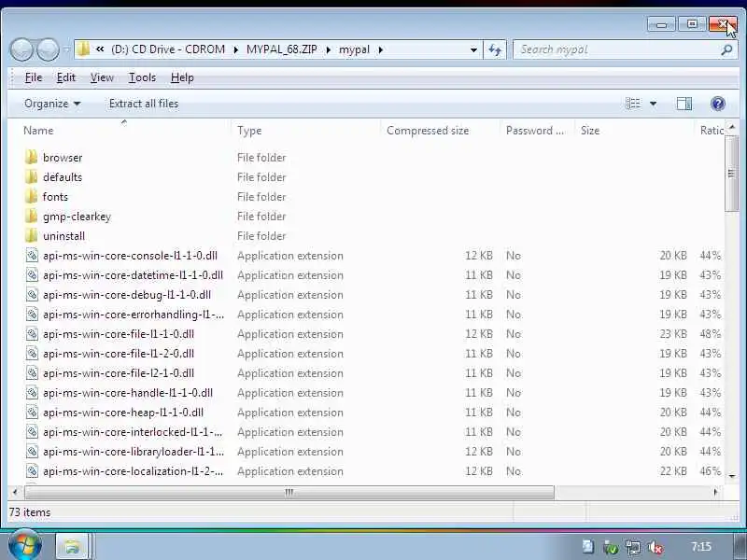Toggle the preview pane
Screen dimensions: 747x560
(x=684, y=104)
